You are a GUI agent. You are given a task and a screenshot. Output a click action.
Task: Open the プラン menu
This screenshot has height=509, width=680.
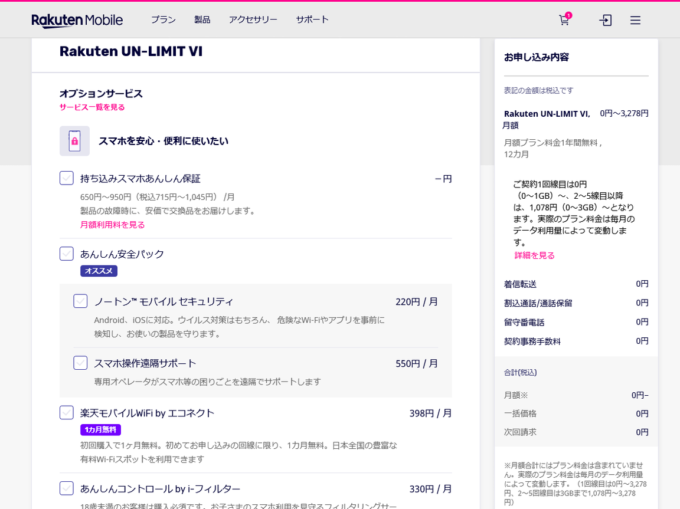tap(163, 20)
